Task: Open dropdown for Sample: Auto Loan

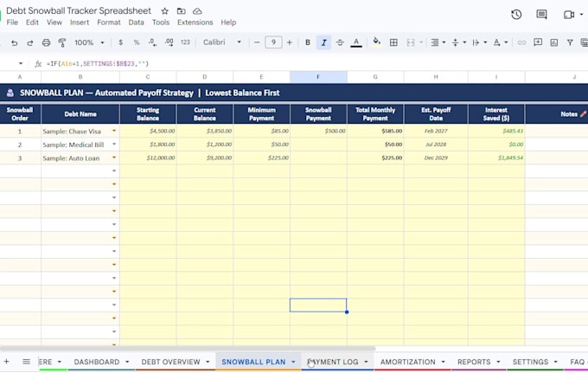Action: (114, 158)
